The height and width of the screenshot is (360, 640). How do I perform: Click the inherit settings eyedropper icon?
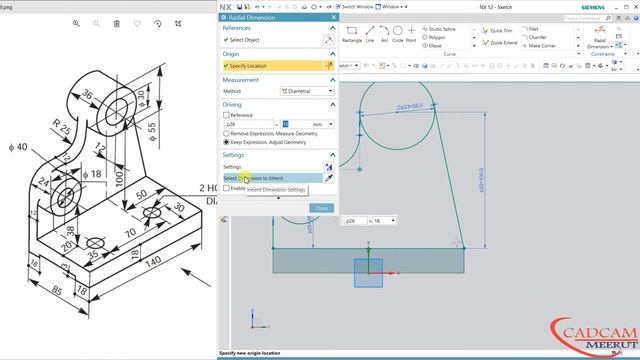329,178
